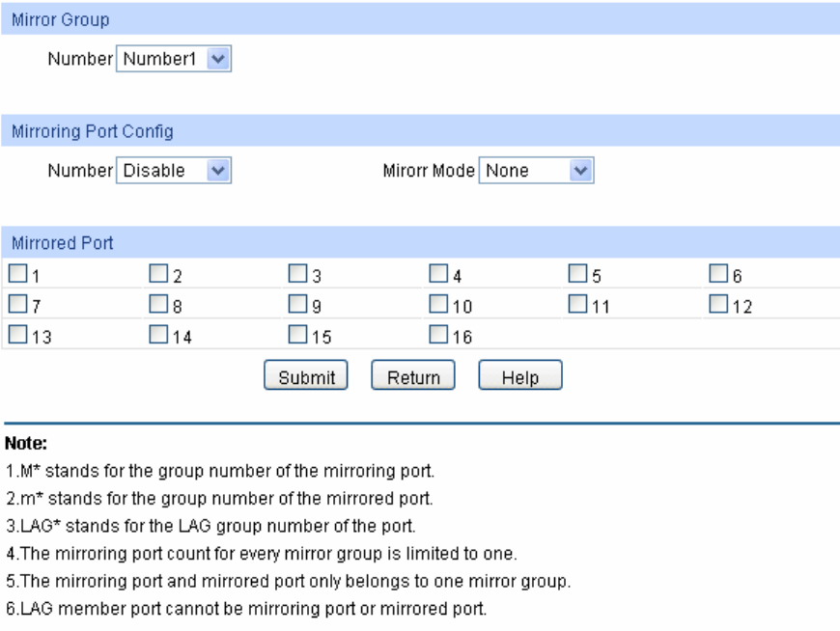This screenshot has height=631, width=840.
Task: Check the port 12 checkbox
Action: [x=718, y=305]
